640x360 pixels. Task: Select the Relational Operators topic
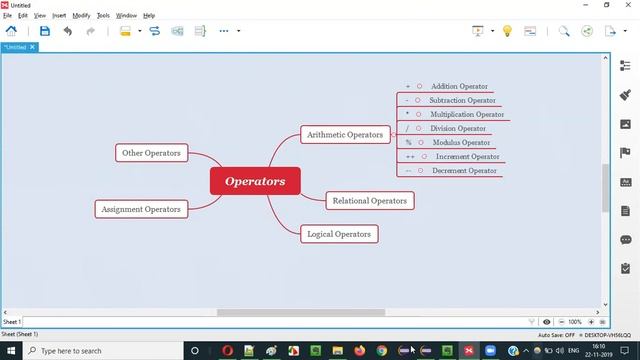pyautogui.click(x=370, y=201)
